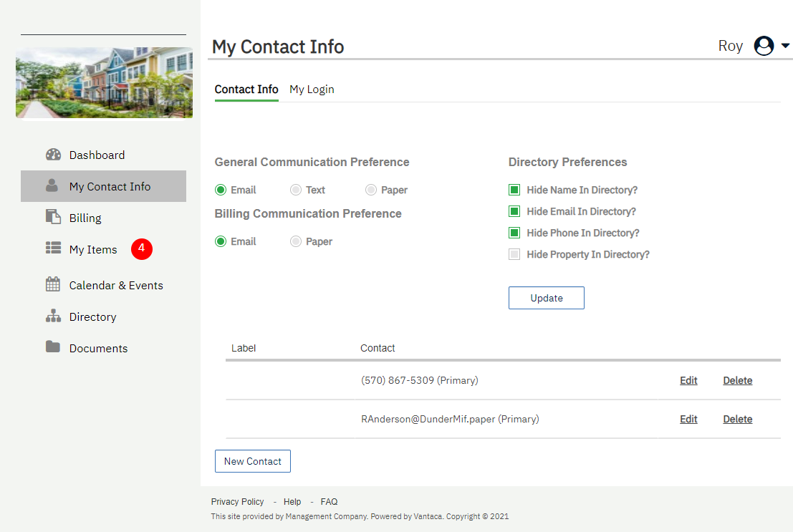Click the user account avatar icon beside Roy
The width and height of the screenshot is (793, 532).
coord(764,45)
